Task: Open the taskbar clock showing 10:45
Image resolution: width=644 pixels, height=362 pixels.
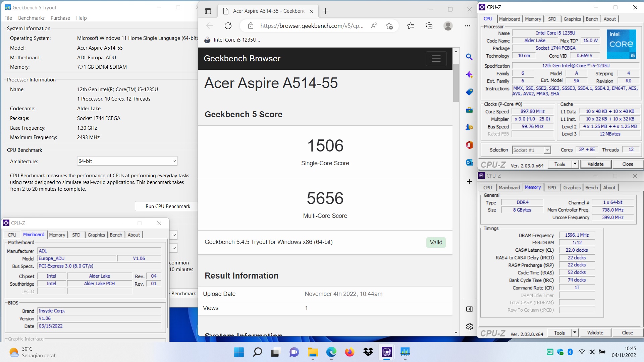Action: point(624,352)
